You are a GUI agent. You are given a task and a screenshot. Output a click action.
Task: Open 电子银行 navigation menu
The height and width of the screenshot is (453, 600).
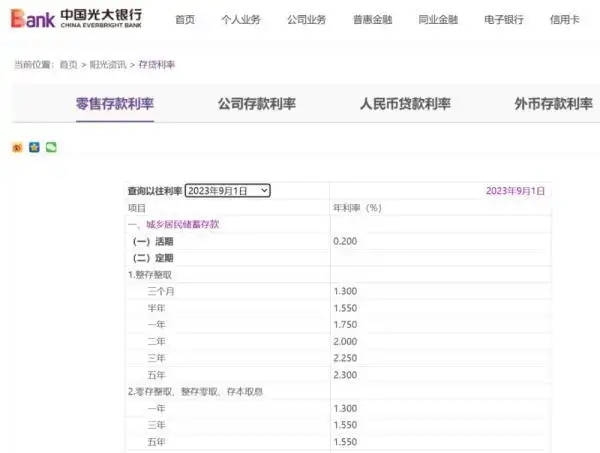pos(504,19)
